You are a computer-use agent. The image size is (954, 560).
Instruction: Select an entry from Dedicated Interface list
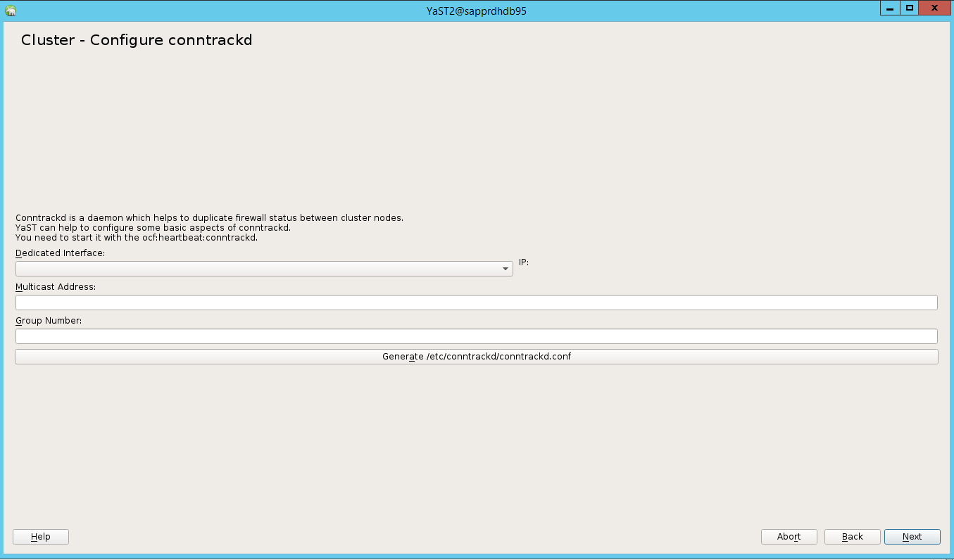(264, 268)
